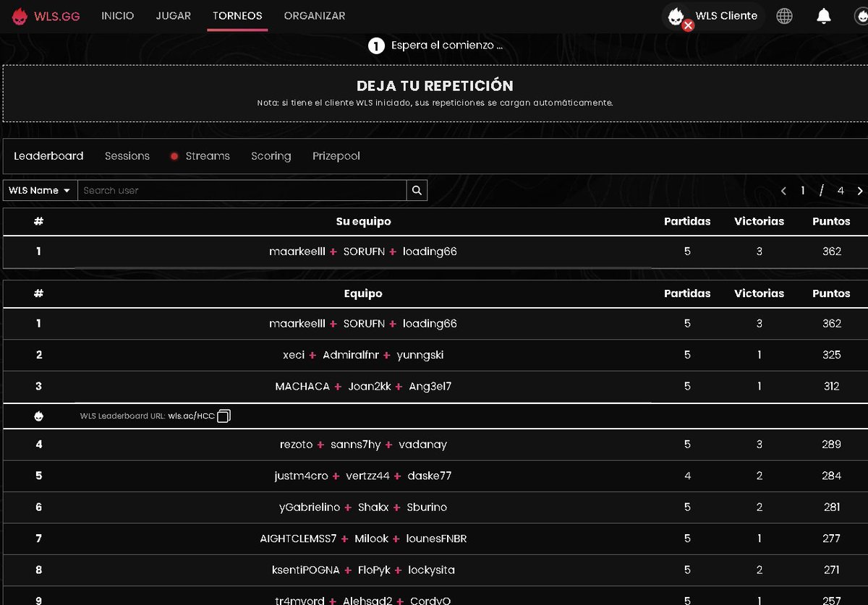Click player Admiralfnr

351,355
